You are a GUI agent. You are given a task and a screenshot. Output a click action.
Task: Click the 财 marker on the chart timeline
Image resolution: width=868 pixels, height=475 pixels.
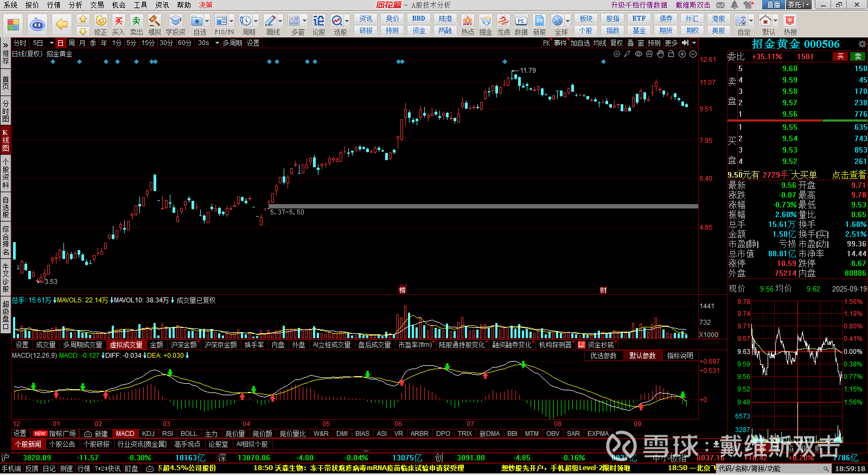pyautogui.click(x=603, y=290)
